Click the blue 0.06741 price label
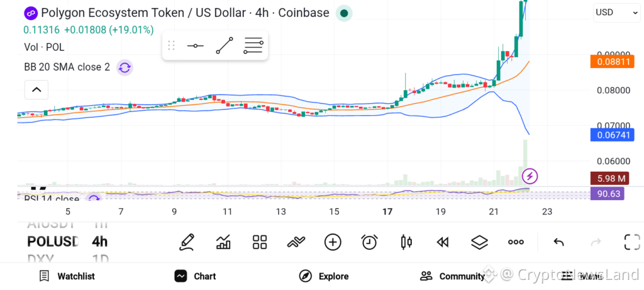644x290 pixels. pyautogui.click(x=612, y=135)
